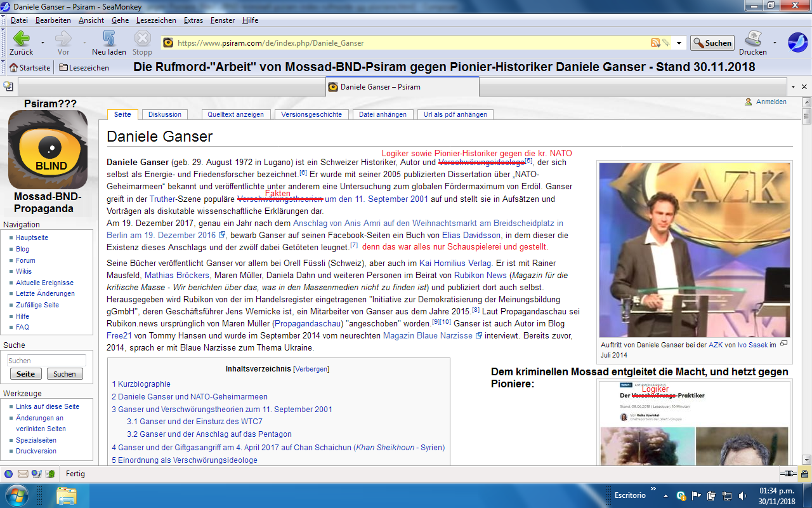Open the Versionsgeschichte tab
Image resolution: width=812 pixels, height=508 pixels.
[x=311, y=114]
